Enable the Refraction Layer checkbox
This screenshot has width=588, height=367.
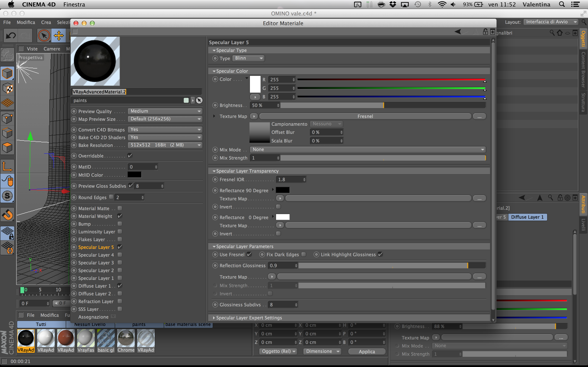pos(120,301)
